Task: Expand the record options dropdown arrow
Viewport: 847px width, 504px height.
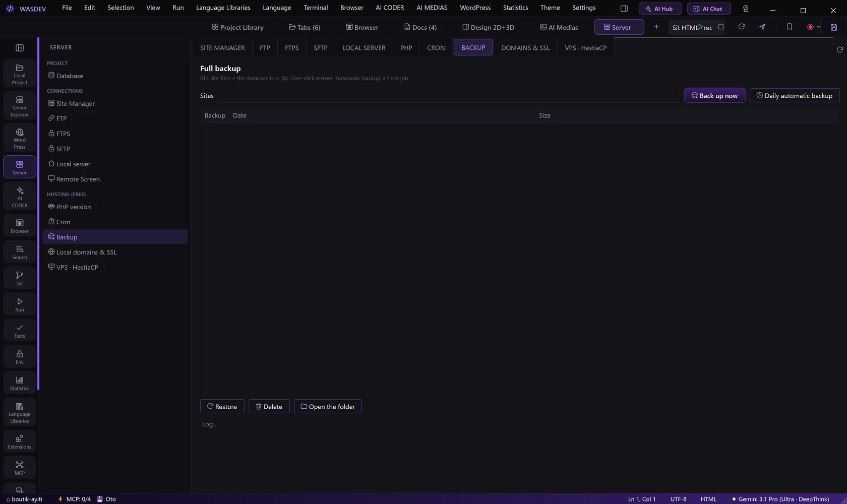Action: coord(818,27)
